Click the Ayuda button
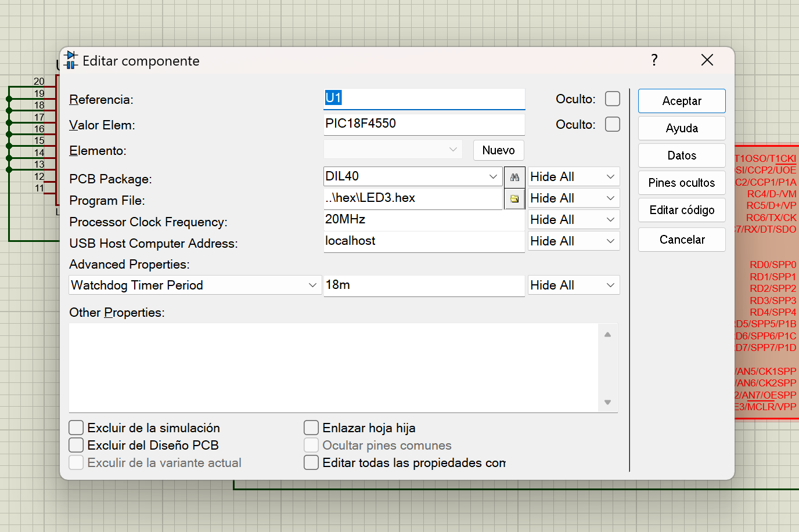Viewport: 799px width, 532px height. point(682,128)
